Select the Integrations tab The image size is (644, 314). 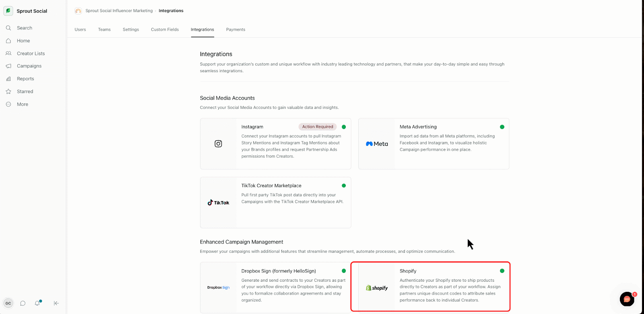pyautogui.click(x=202, y=29)
